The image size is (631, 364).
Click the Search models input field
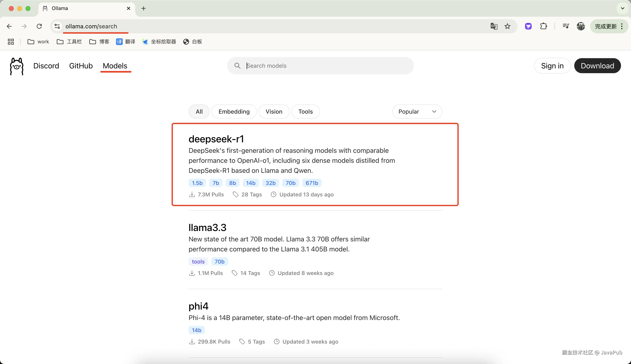(325, 66)
